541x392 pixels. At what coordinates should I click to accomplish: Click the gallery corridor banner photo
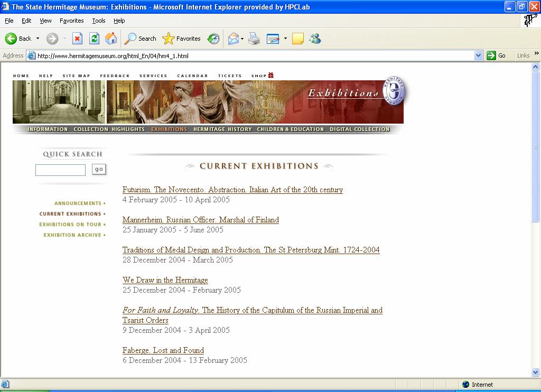(x=59, y=102)
